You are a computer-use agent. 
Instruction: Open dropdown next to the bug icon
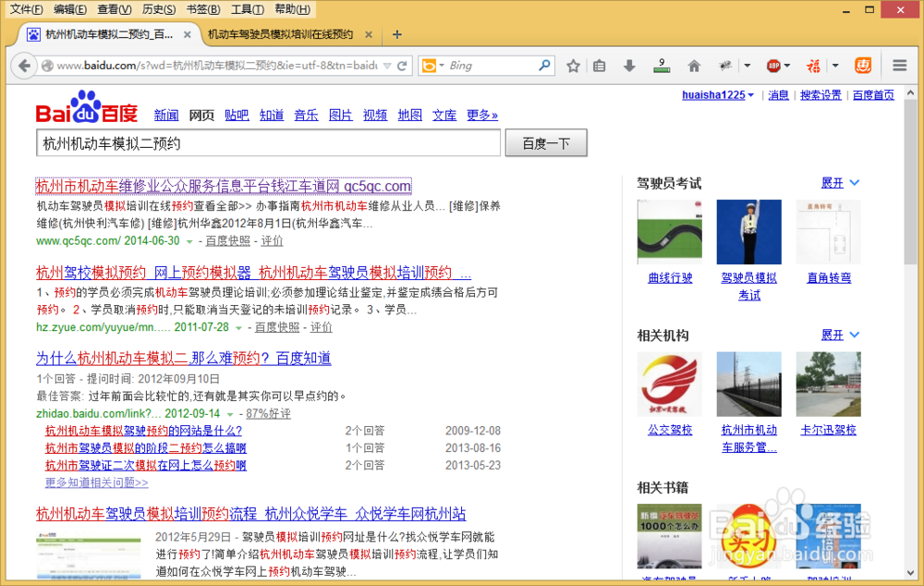click(x=748, y=66)
